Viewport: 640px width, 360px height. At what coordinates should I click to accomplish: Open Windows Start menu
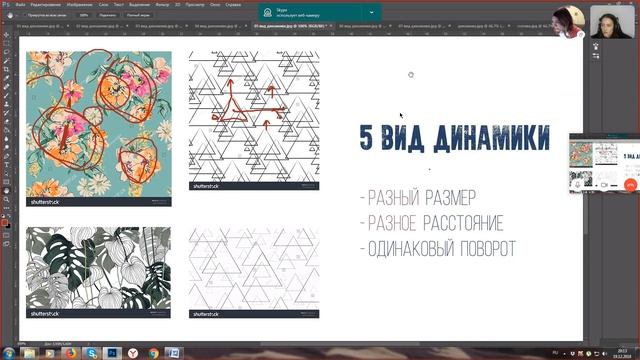(9, 353)
